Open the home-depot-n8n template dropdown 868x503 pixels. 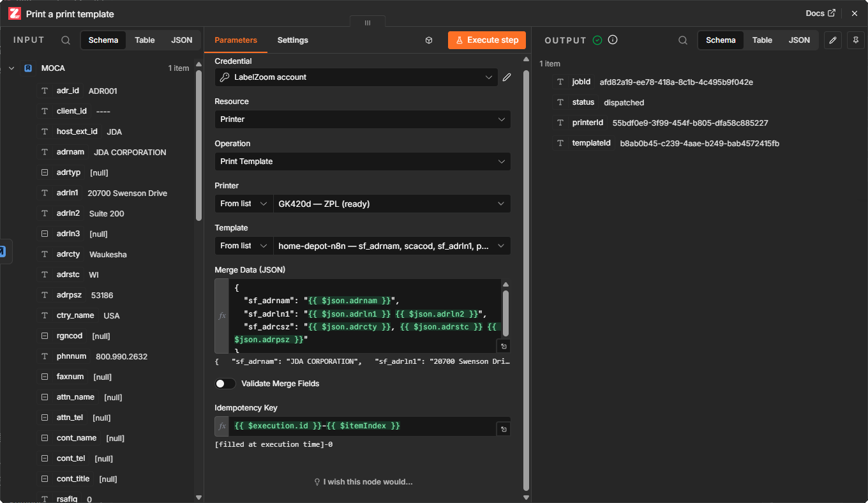pyautogui.click(x=392, y=246)
